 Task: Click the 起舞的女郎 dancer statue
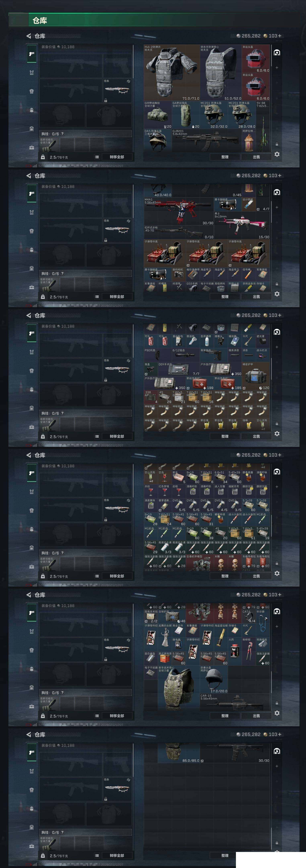165,638
